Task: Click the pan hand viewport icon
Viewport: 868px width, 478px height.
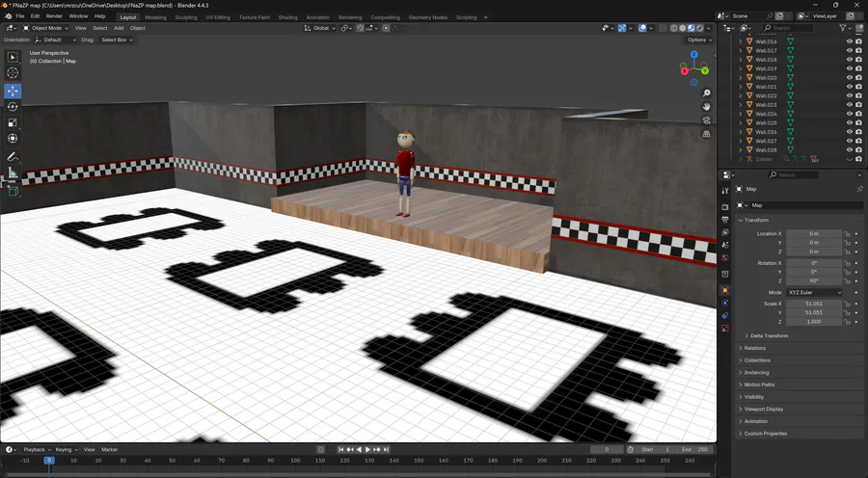Action: [x=706, y=107]
